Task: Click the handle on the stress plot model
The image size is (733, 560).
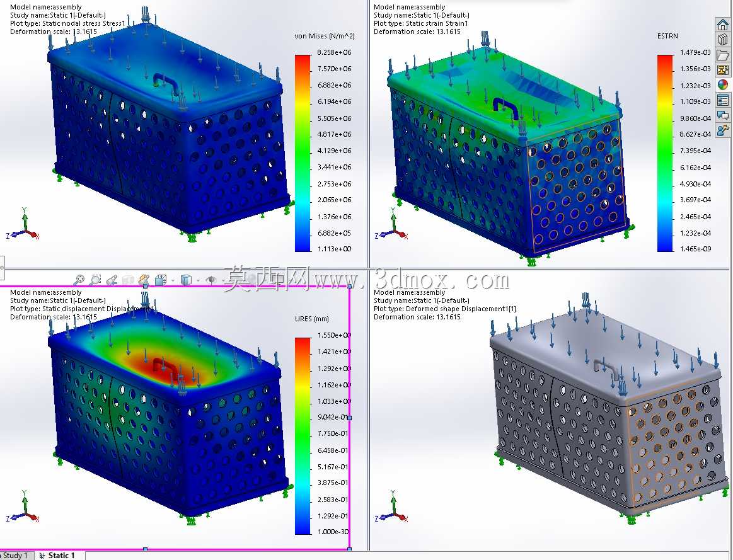Action: (x=166, y=83)
